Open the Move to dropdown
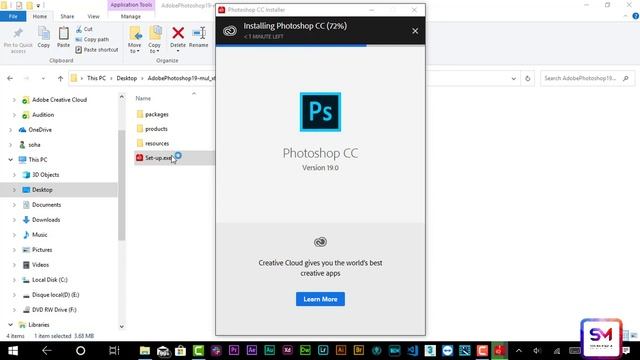 135,48
